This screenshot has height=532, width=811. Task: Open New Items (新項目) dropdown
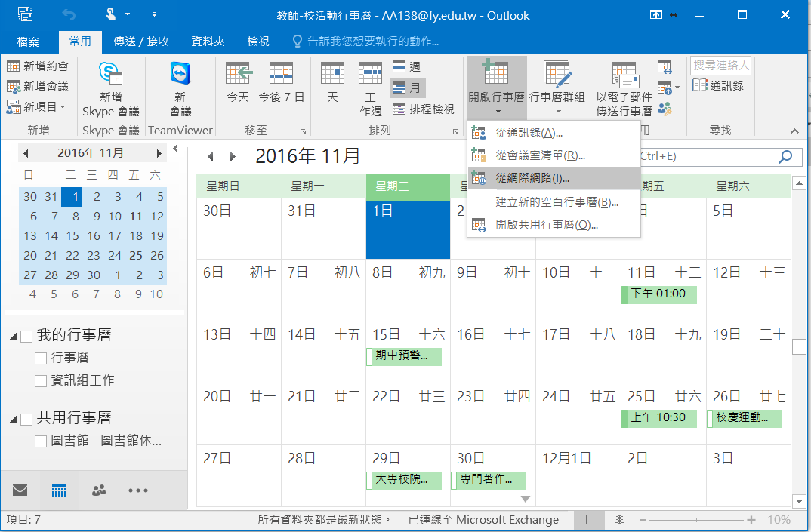[x=36, y=106]
